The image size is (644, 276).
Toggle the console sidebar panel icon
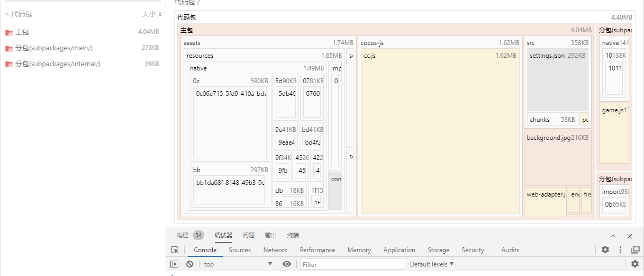(x=175, y=264)
